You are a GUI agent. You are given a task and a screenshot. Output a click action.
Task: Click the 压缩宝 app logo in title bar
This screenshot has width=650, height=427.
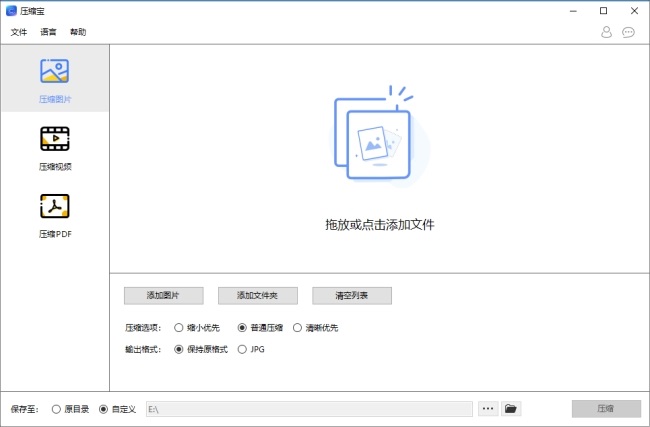[x=11, y=10]
